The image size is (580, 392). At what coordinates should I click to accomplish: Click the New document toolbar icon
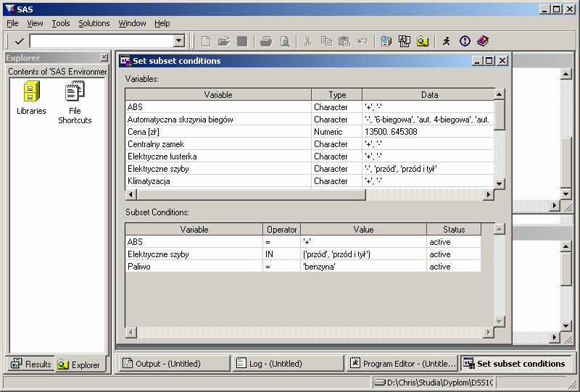[x=206, y=41]
